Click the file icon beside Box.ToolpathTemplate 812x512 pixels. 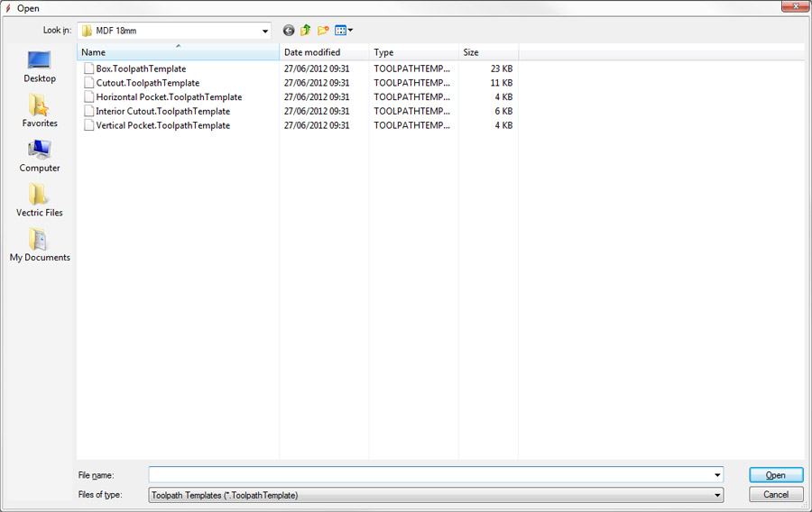pyautogui.click(x=88, y=69)
